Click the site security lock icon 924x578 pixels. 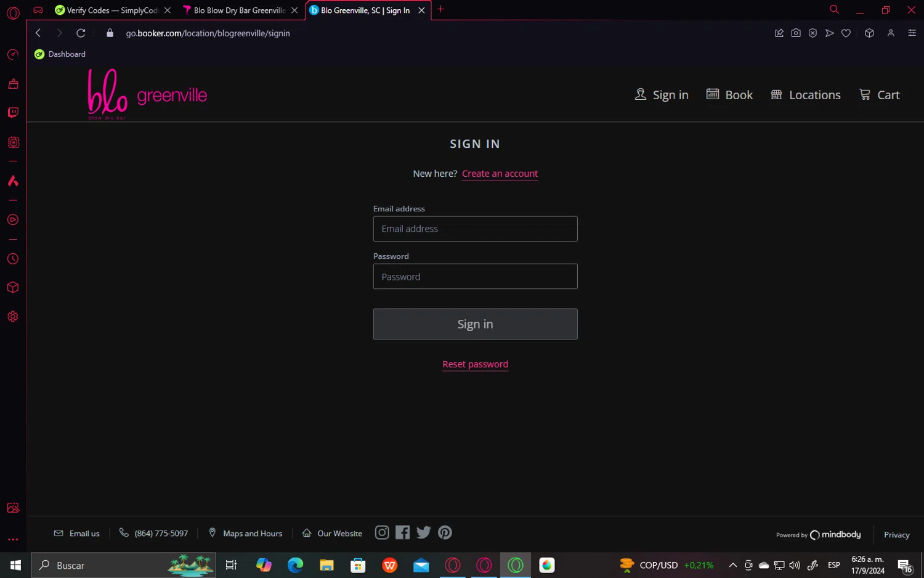coord(110,33)
